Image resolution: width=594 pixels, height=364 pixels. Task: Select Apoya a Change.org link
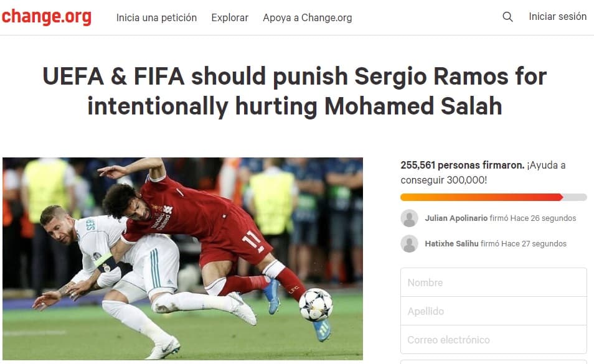click(307, 18)
